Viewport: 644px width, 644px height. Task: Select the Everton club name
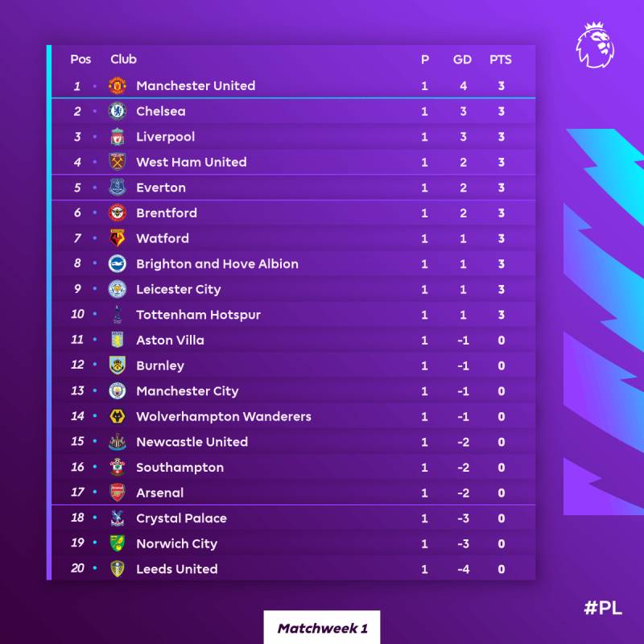pos(161,188)
